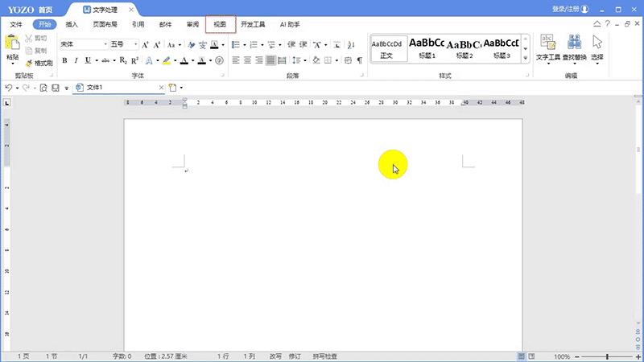Viewport: 644px width, 362px height.
Task: Click the enclosed character circle icon
Action: [x=219, y=61]
